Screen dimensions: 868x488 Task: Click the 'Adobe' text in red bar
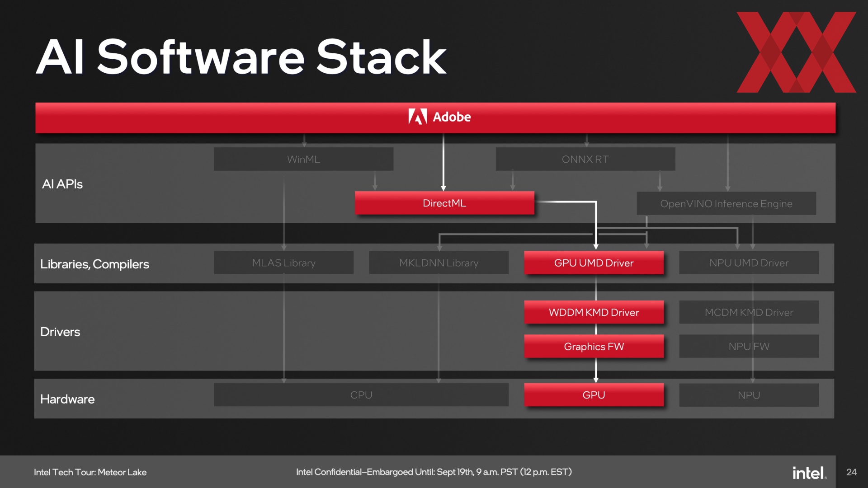pos(452,117)
